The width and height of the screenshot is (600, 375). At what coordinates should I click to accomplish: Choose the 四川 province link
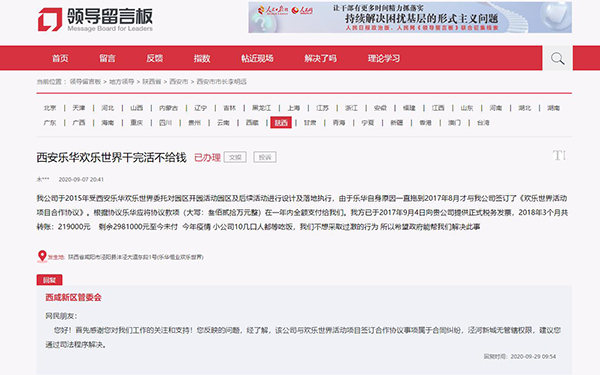pyautogui.click(x=165, y=122)
